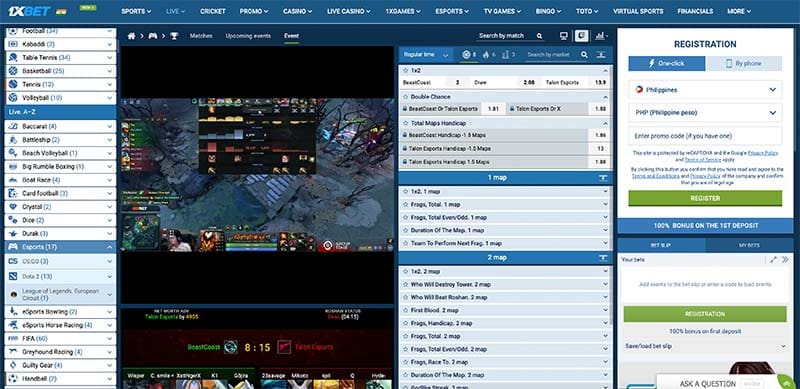Click the Dota 2 icon in sidebar
800x389 pixels.
[13, 276]
